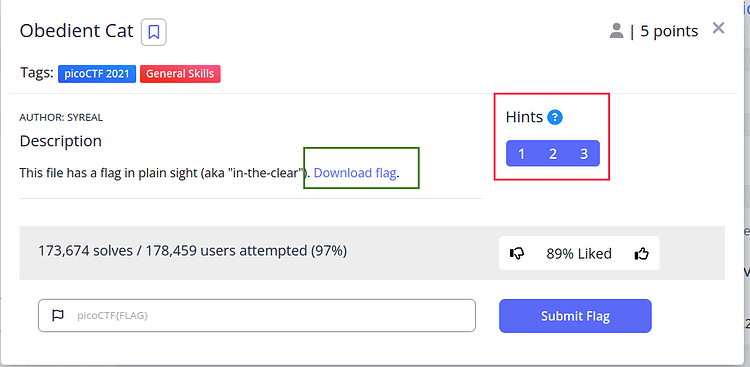Bookmark the Obedient Cat challenge
Image resolution: width=750 pixels, height=367 pixels.
[154, 32]
